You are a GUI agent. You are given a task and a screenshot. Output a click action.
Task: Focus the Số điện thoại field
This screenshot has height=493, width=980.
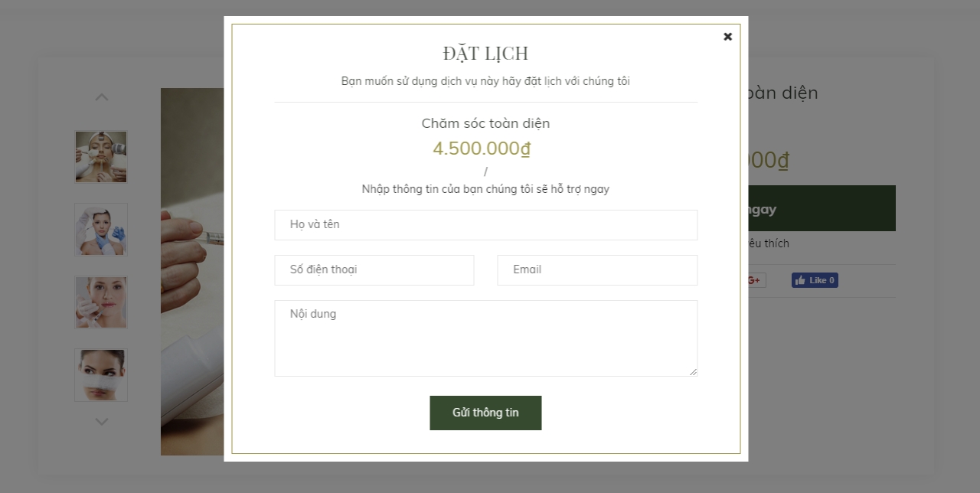[x=374, y=270]
